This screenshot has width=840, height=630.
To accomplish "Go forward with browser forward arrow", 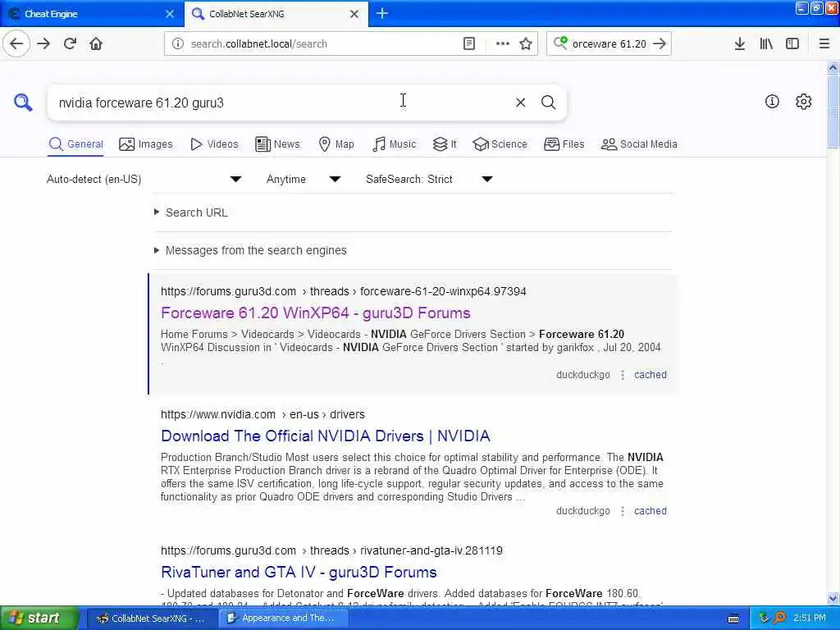I will click(x=43, y=43).
